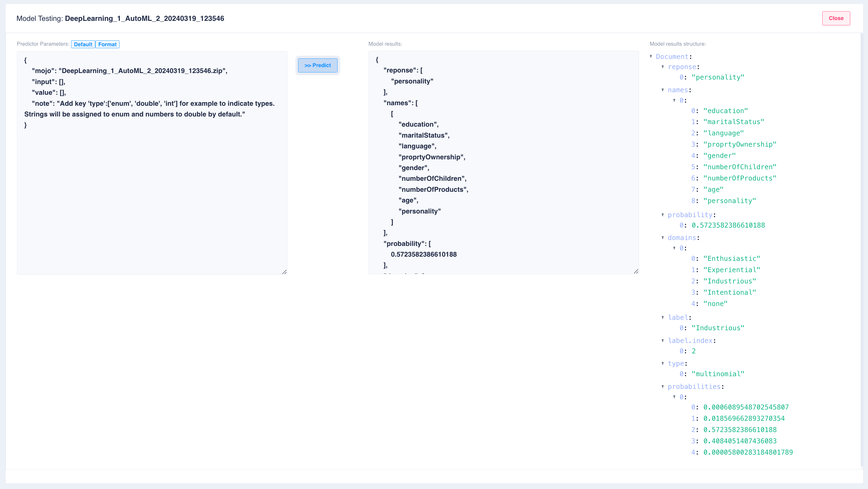Collapse the label.index tree node
The width and height of the screenshot is (868, 489).
(x=663, y=340)
